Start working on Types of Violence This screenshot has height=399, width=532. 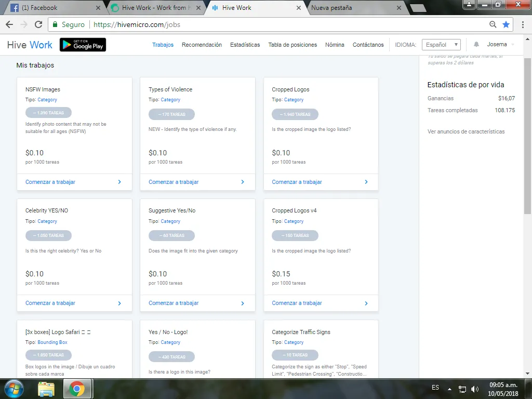[174, 182]
